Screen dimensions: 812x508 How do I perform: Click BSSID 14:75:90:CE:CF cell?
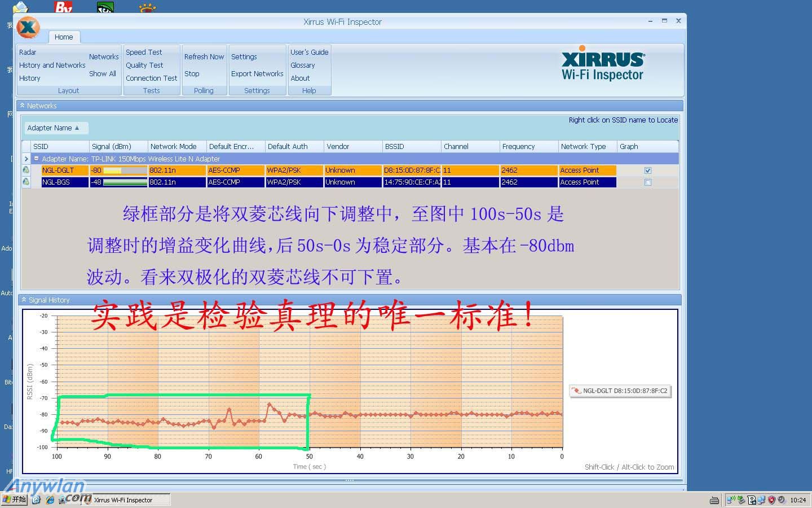412,182
